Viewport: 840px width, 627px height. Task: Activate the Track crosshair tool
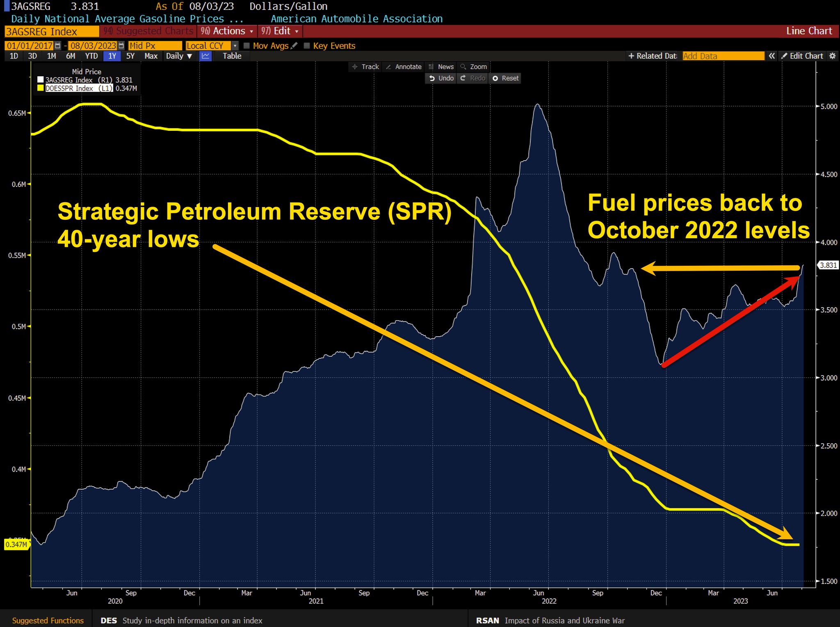point(365,67)
